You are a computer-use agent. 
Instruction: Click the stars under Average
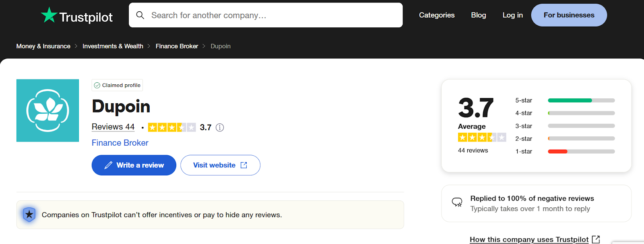point(482,138)
